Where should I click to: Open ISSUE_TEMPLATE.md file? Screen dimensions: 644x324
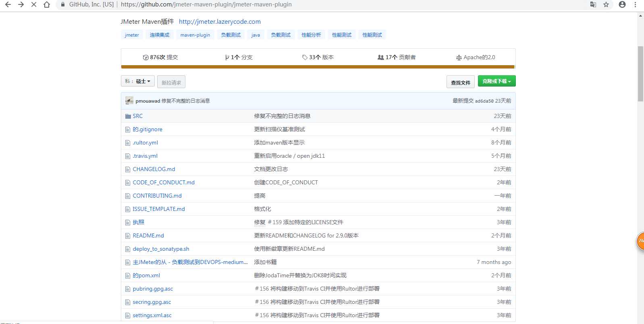click(x=159, y=209)
